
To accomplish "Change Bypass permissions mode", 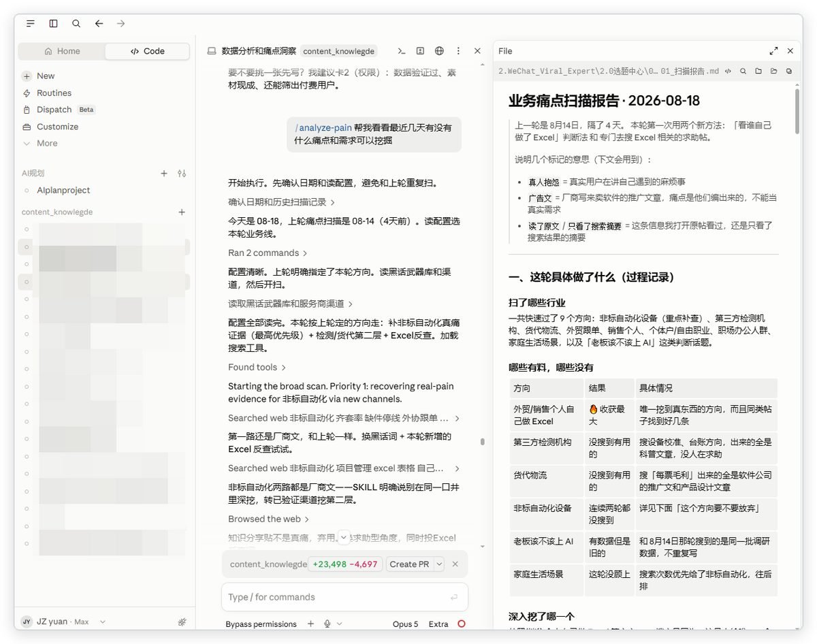I will click(261, 624).
